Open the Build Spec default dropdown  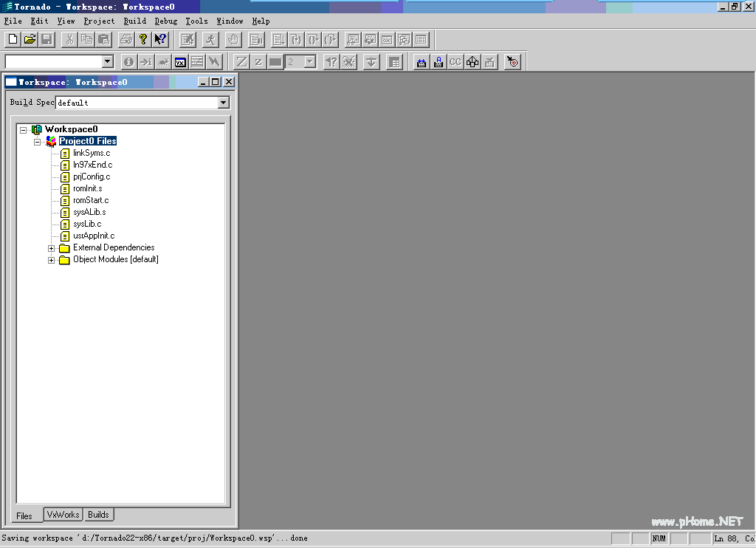point(223,102)
